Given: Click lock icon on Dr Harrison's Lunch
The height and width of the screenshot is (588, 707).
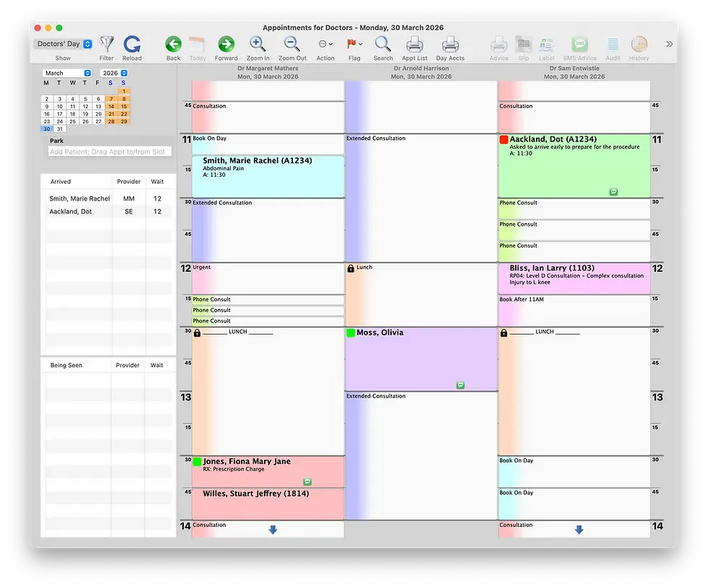Looking at the screenshot, I should click(351, 268).
